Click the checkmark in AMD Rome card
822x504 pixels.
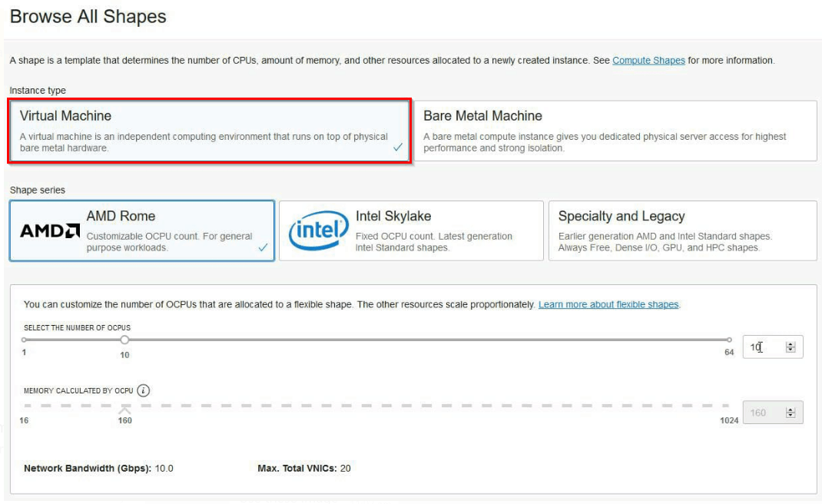coord(263,247)
